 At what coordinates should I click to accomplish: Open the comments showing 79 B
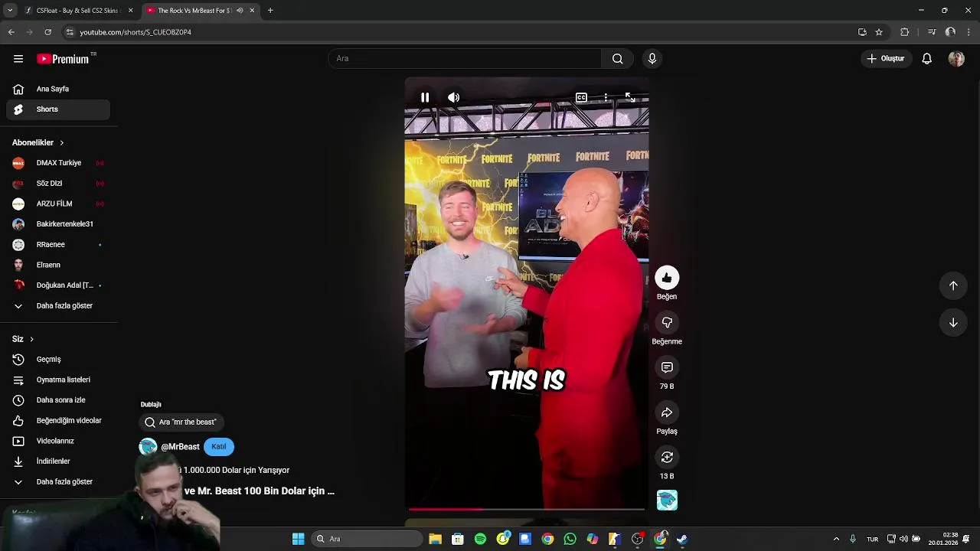(x=667, y=368)
